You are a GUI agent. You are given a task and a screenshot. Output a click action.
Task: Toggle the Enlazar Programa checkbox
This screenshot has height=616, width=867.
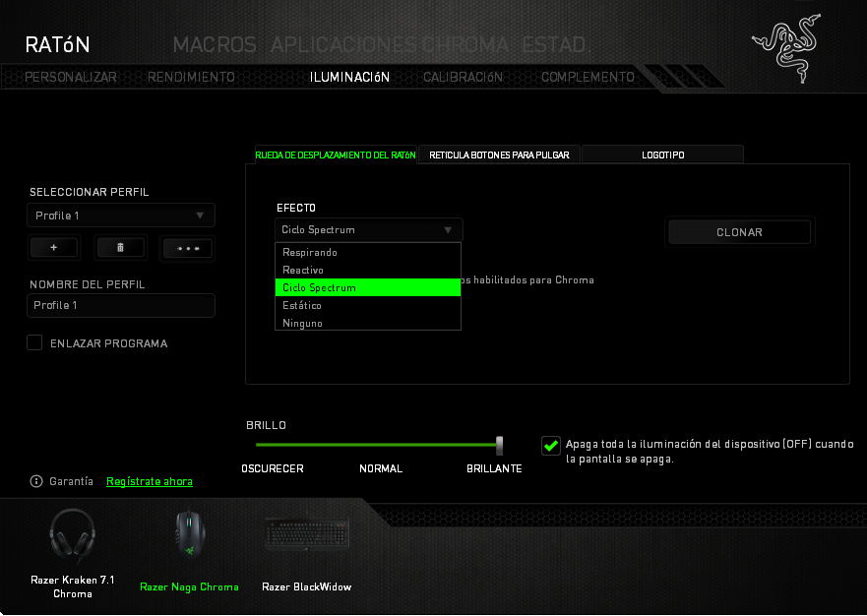click(x=34, y=342)
